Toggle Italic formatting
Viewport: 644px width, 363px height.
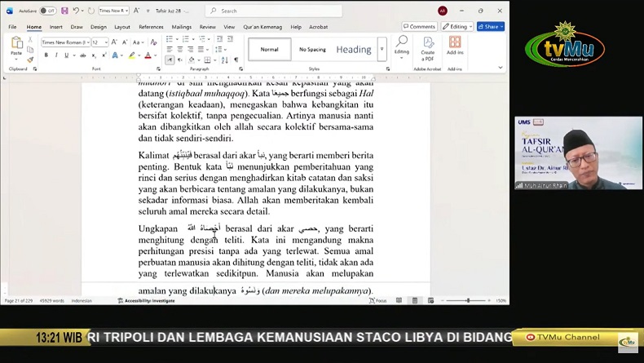click(55, 55)
